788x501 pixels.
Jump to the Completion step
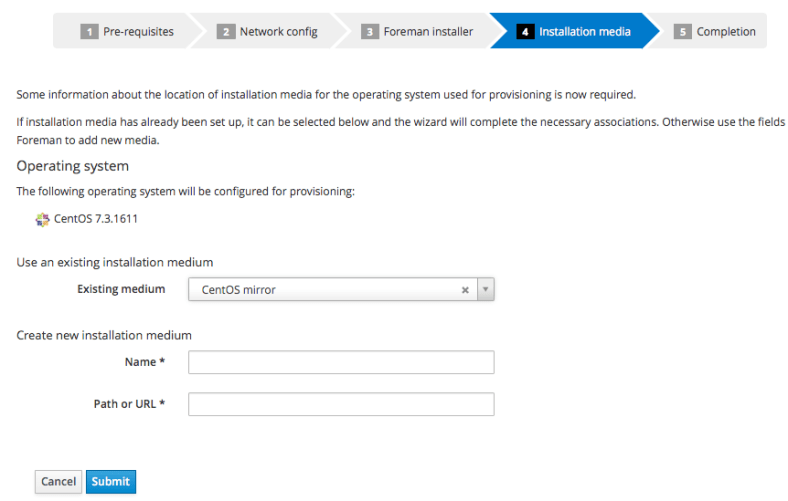coord(726,32)
